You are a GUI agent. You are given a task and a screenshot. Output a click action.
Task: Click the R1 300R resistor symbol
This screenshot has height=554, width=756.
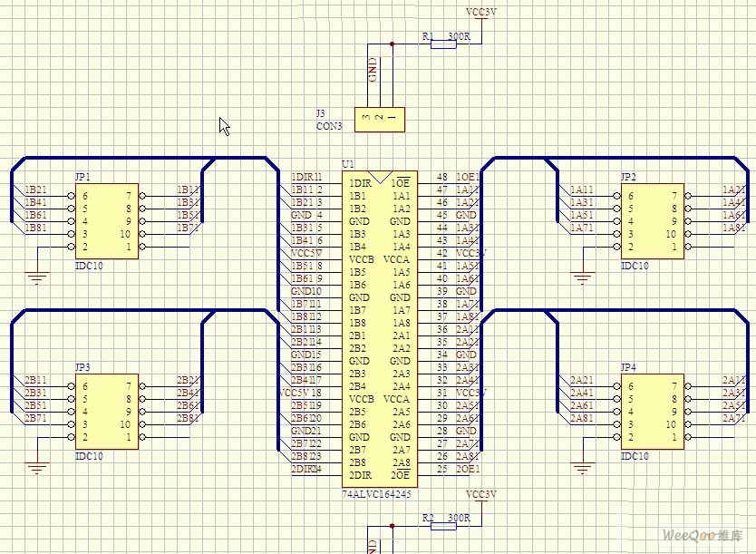click(442, 44)
